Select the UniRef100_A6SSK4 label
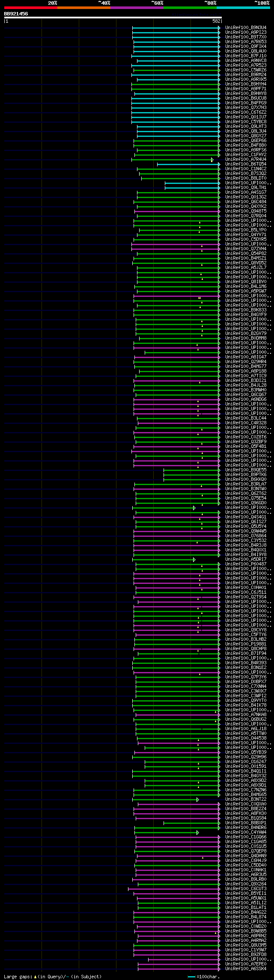This screenshot has height=980, width=274. [x=246, y=969]
